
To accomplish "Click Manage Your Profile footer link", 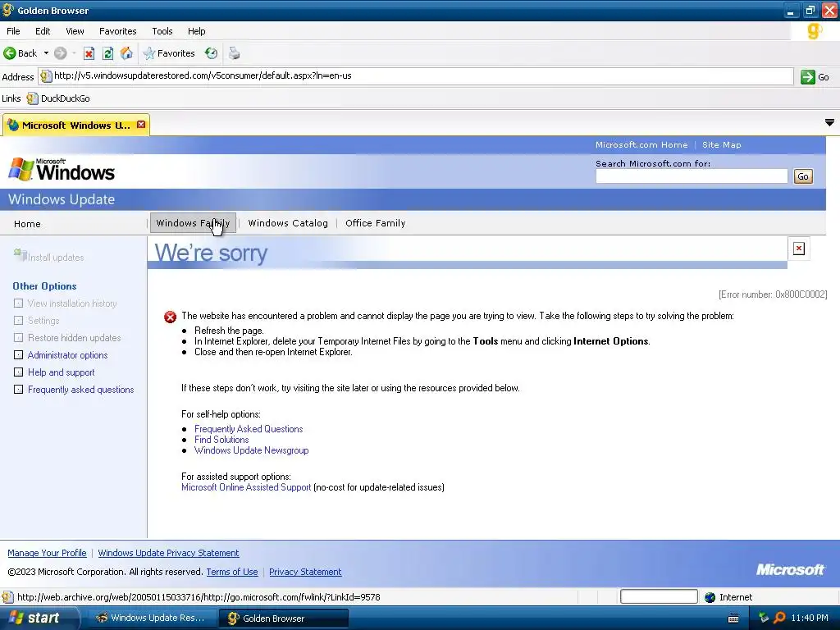I will click(47, 553).
